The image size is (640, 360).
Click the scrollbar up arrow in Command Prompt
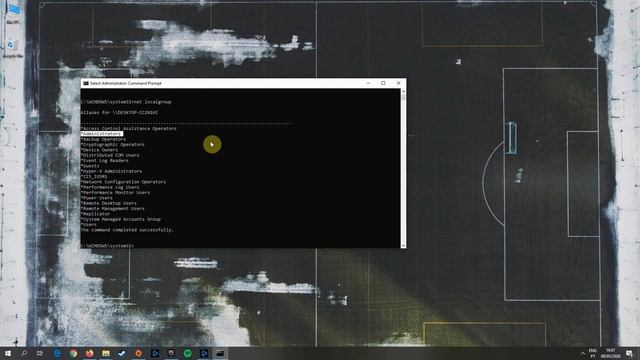pos(404,91)
